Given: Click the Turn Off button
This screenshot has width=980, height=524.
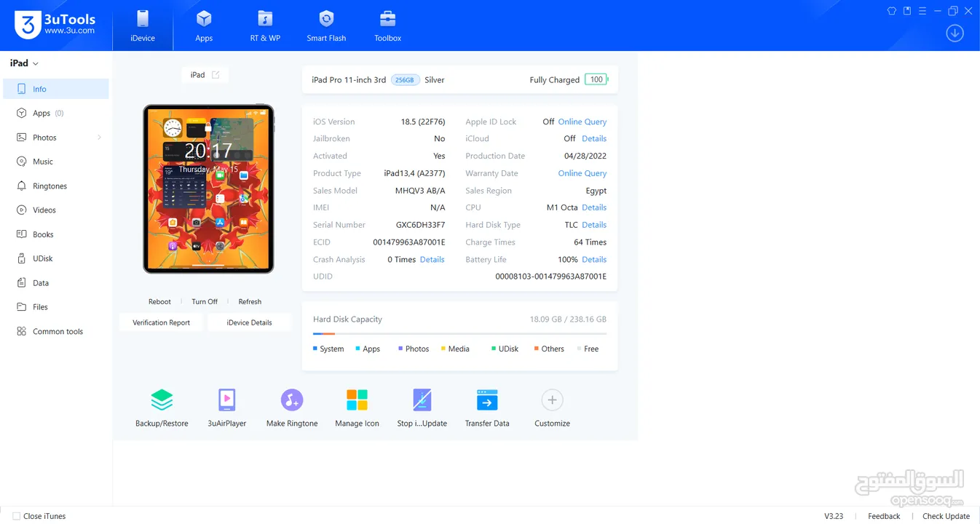Looking at the screenshot, I should (205, 301).
